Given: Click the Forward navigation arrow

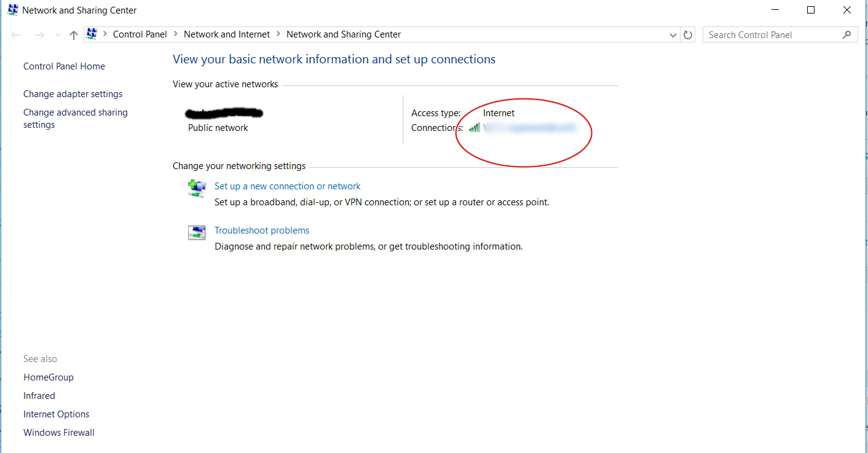Looking at the screenshot, I should pyautogui.click(x=39, y=35).
